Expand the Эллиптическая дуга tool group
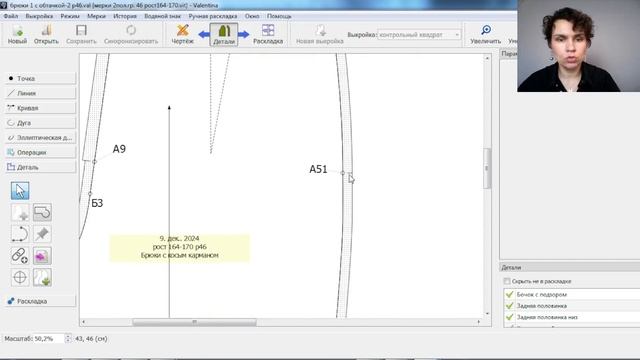 click(40, 138)
